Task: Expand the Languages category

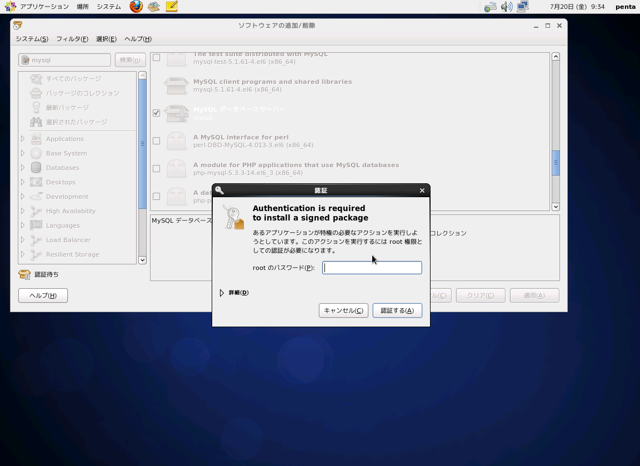Action: 23,225
